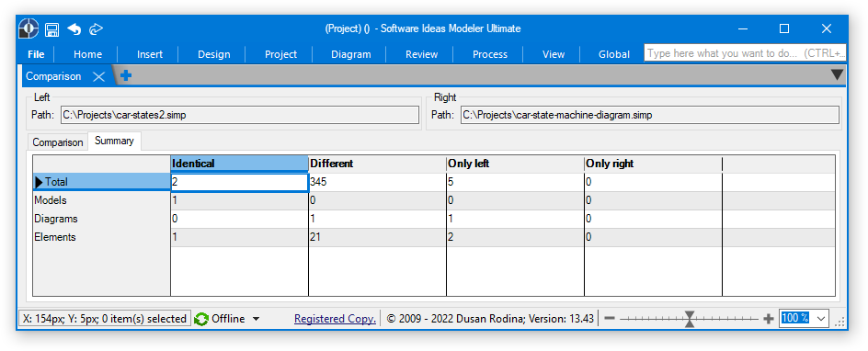This screenshot has width=868, height=351.
Task: Zoom out with the minus icon
Action: point(610,319)
